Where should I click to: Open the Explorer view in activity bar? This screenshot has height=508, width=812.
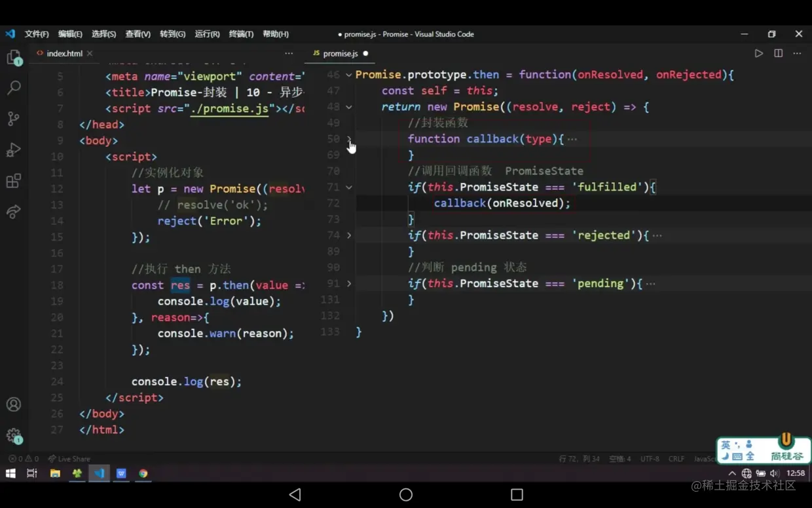[x=14, y=58]
